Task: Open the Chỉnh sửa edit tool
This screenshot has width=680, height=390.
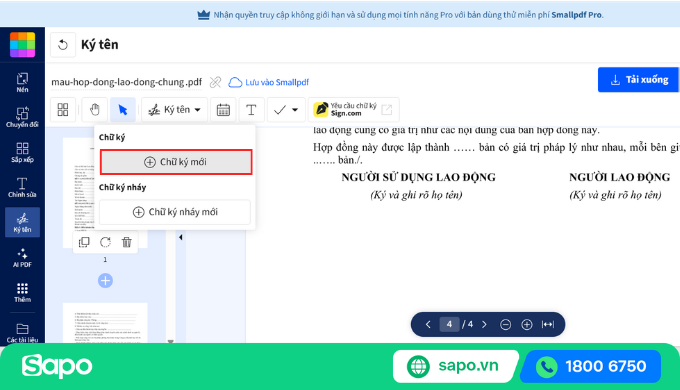Action: 22,187
